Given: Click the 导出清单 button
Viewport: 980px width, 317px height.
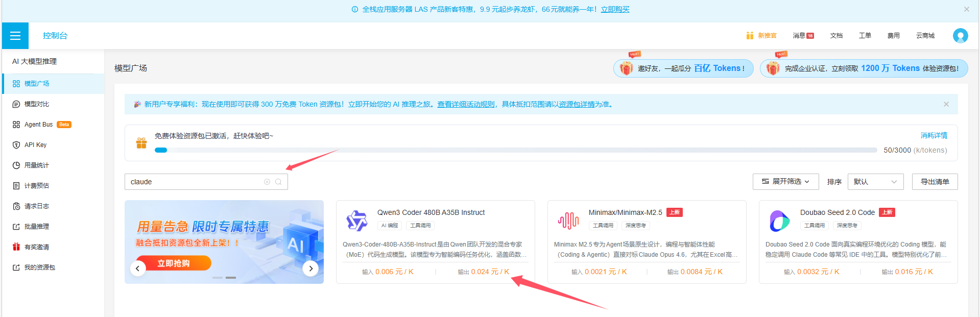Looking at the screenshot, I should coord(935,182).
